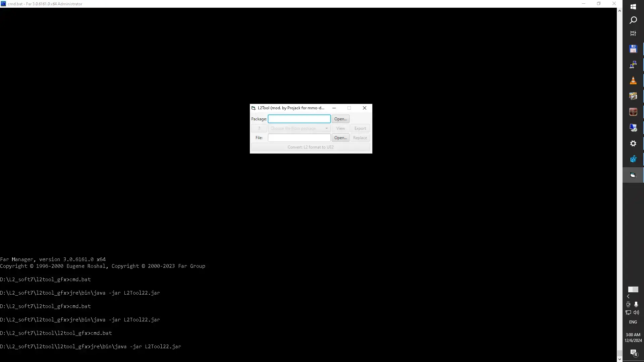Click the question mark button in L2Tool
Image resolution: width=644 pixels, height=362 pixels.
tap(259, 128)
